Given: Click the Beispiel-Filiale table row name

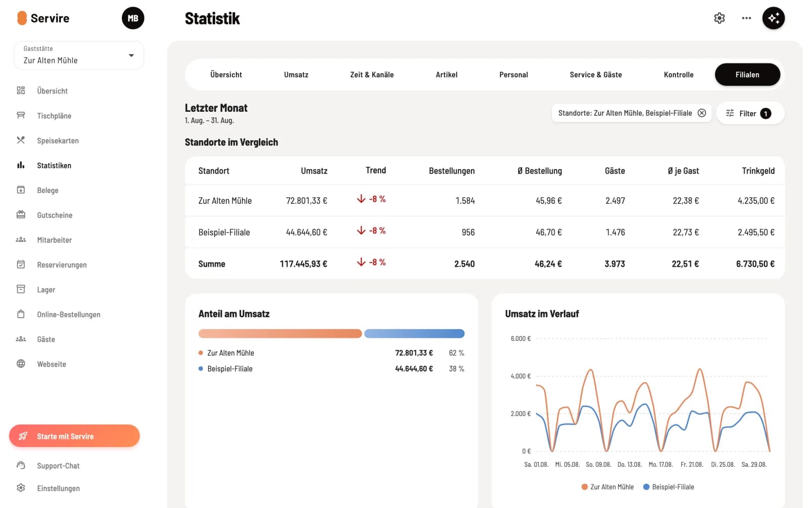Looking at the screenshot, I should [224, 232].
